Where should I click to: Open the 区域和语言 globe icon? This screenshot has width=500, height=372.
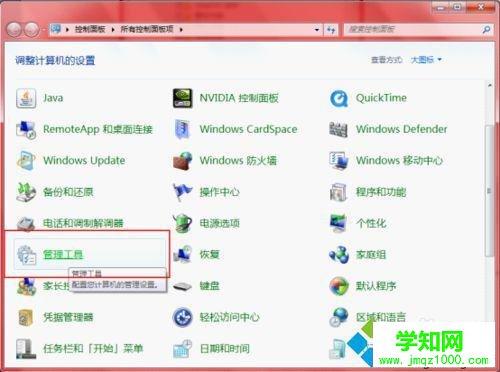pyautogui.click(x=339, y=317)
